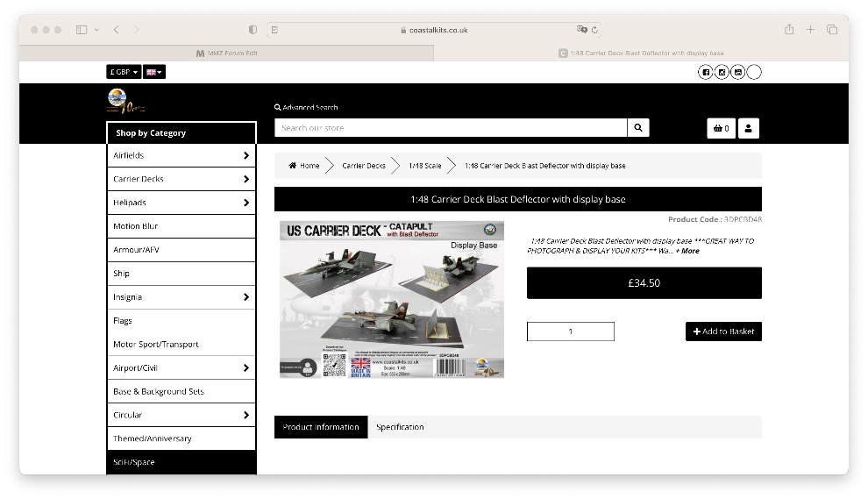Click the quantity input field

pyautogui.click(x=570, y=331)
